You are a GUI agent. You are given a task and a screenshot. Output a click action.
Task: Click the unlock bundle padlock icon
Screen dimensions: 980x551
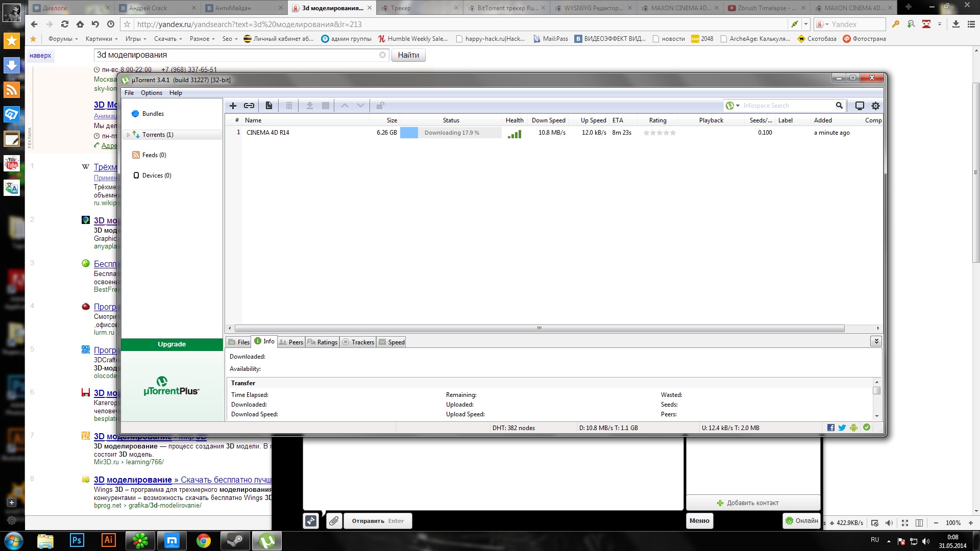[380, 106]
